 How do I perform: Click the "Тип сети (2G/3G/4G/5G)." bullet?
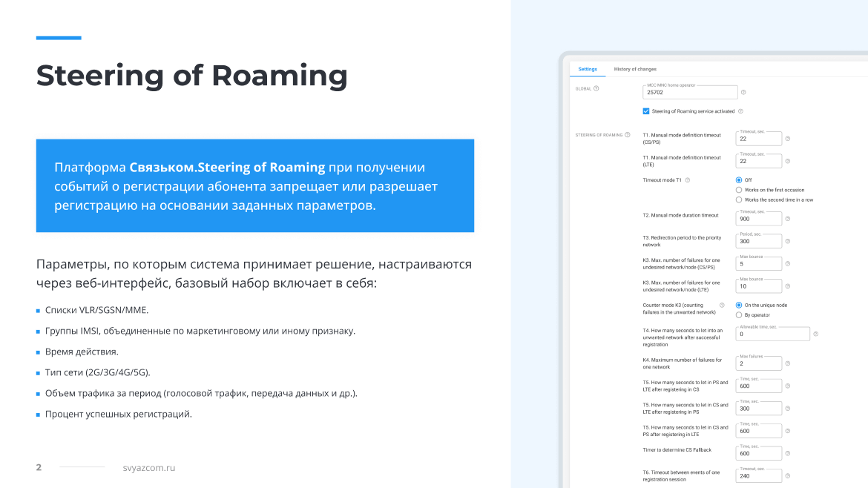coord(97,372)
